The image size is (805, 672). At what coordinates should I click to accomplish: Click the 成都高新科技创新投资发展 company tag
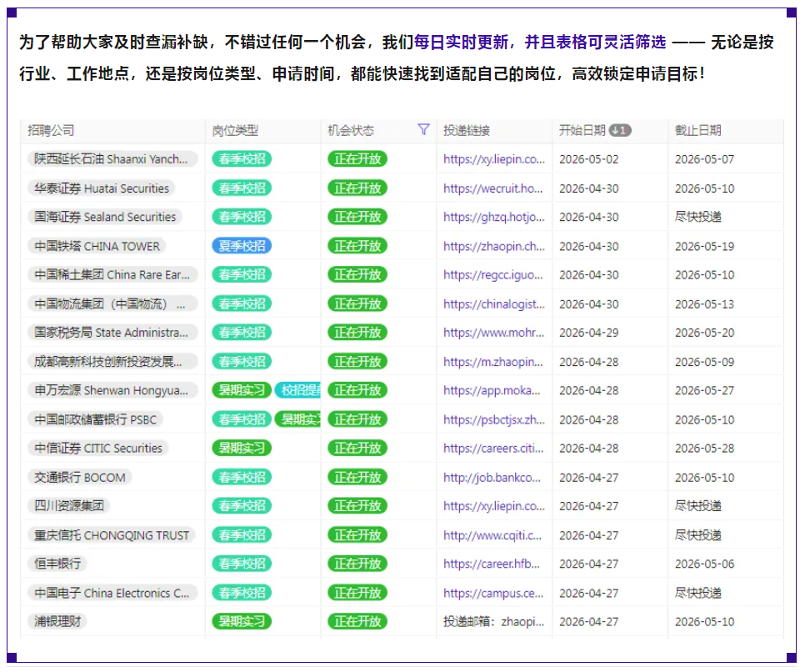point(112,362)
